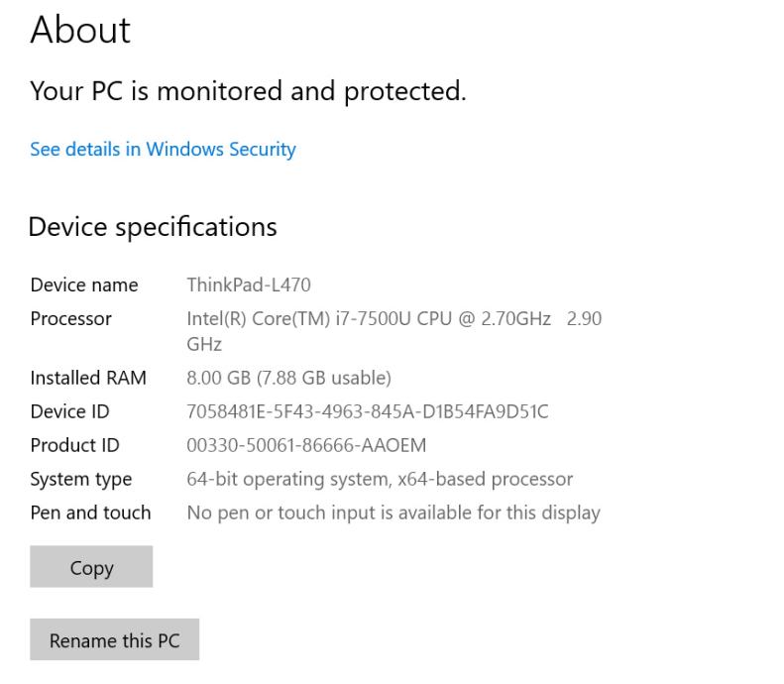Image resolution: width=784 pixels, height=684 pixels.
Task: Select the Device specifications section heading
Action: pyautogui.click(x=153, y=227)
